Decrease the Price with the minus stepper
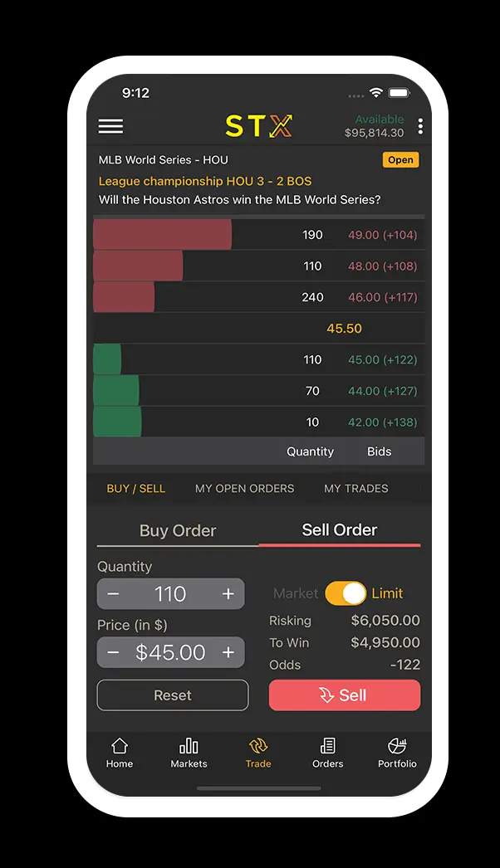Viewport: 500px width, 868px height. coord(114,652)
